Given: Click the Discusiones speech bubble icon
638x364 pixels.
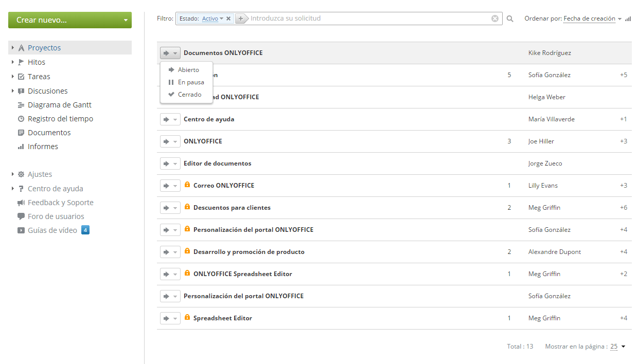Looking at the screenshot, I should pos(21,91).
